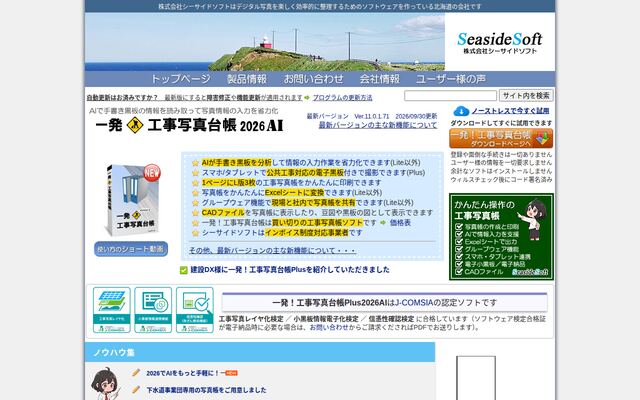640x400 pixels.
Task: Open the 会社情報 navigation item
Action: [x=380, y=79]
